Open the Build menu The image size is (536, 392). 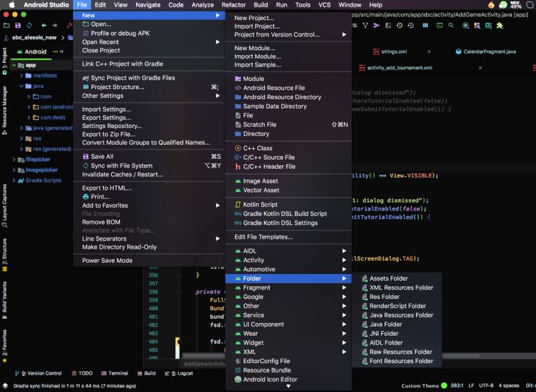[261, 5]
